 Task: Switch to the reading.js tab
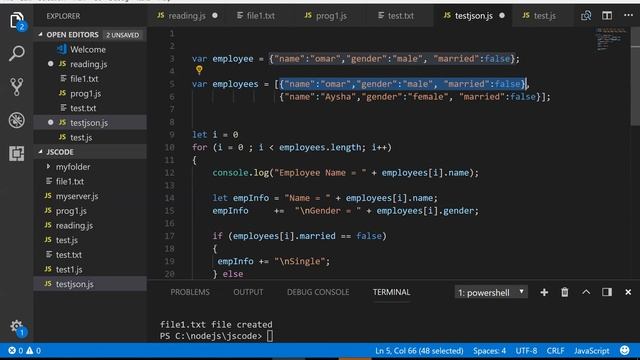click(187, 16)
